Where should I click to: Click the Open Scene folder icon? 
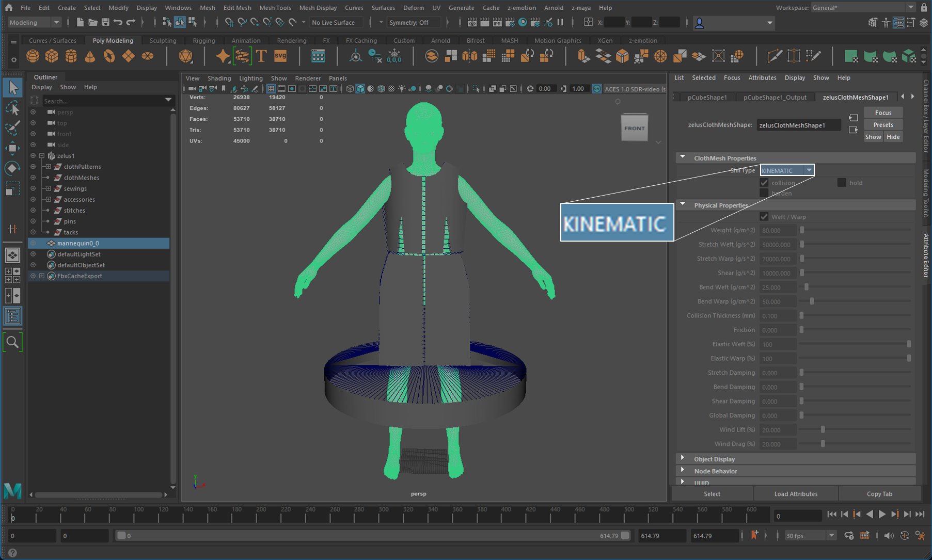pos(93,22)
